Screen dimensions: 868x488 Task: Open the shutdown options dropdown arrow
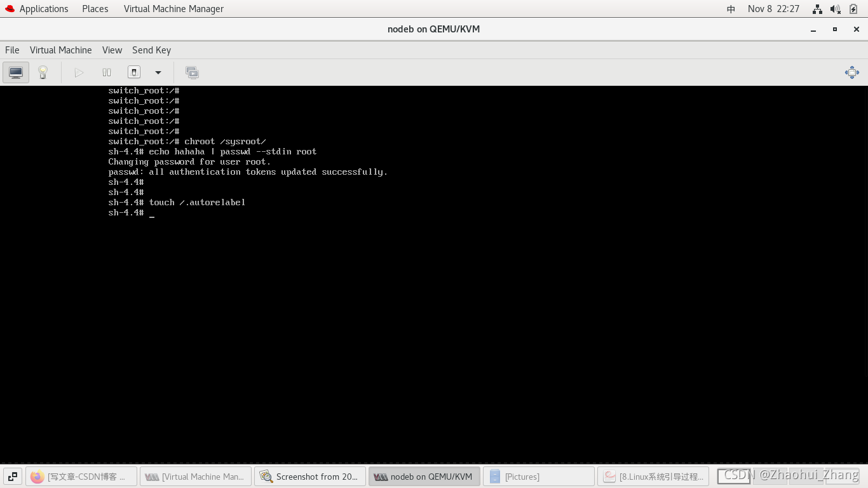(158, 72)
